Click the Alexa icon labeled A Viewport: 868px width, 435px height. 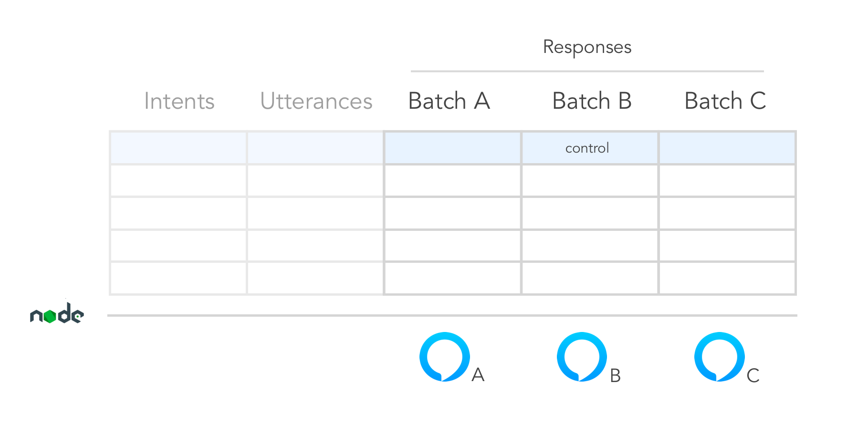pyautogui.click(x=444, y=357)
